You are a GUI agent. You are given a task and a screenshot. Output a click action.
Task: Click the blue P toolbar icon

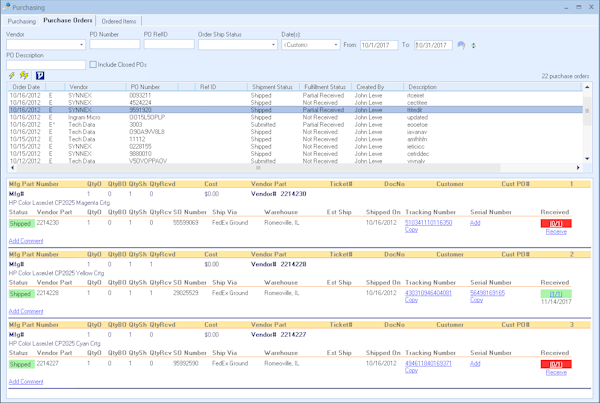click(x=40, y=76)
